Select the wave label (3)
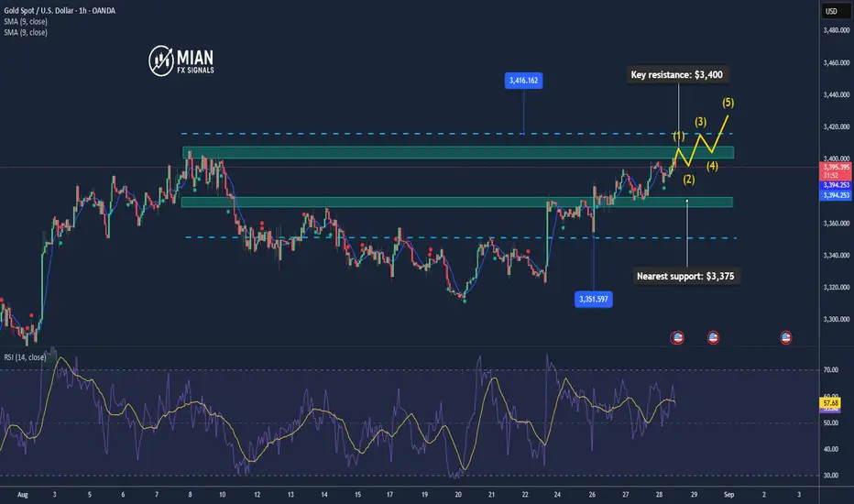 pos(700,122)
